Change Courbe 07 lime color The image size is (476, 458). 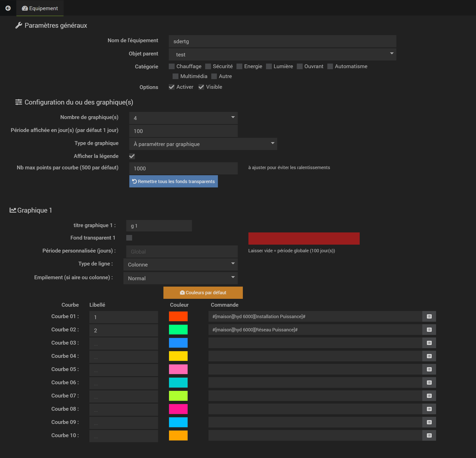(178, 396)
